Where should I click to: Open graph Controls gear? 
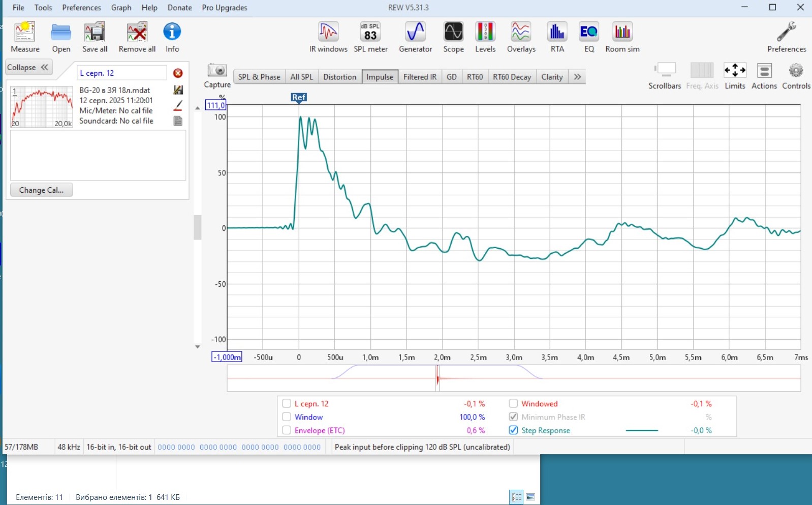click(796, 76)
